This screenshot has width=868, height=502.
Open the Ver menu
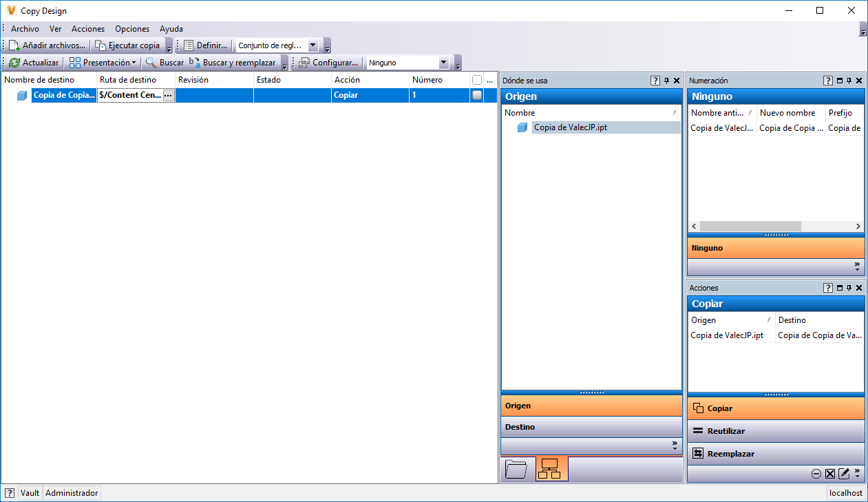coord(55,29)
